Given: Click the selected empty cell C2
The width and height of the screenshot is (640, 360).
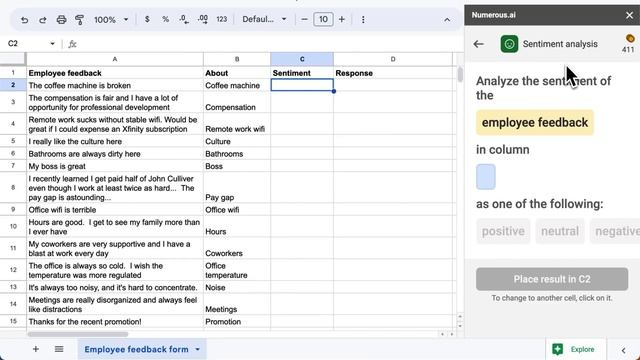Looking at the screenshot, I should [302, 85].
